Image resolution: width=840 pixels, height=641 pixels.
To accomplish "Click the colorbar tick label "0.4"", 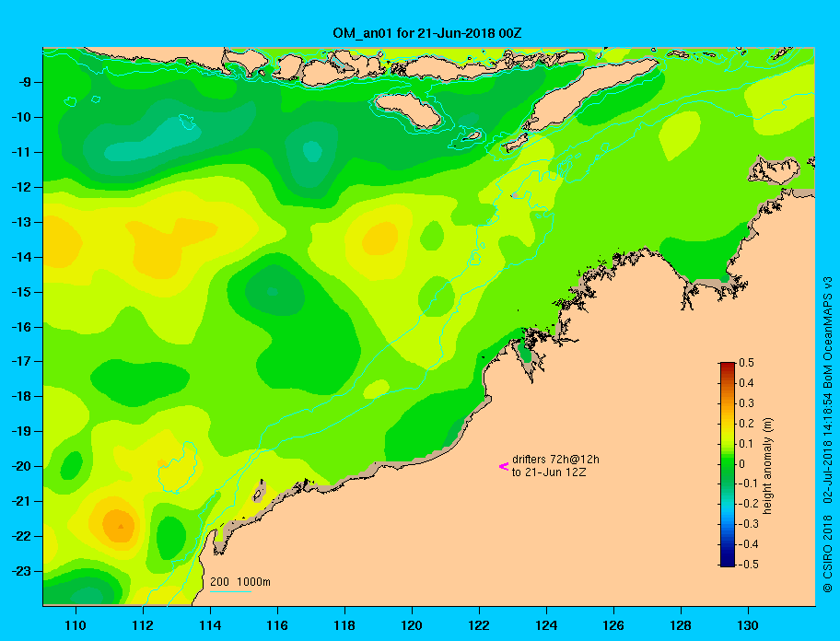I will click(x=746, y=383).
